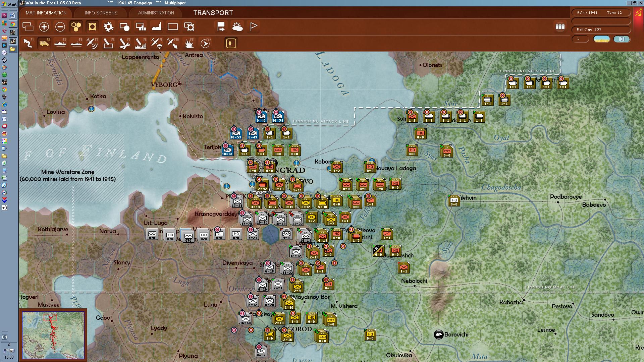Image resolution: width=644 pixels, height=362 pixels.
Task: Click the date and Turn 12 field
Action: (601, 13)
